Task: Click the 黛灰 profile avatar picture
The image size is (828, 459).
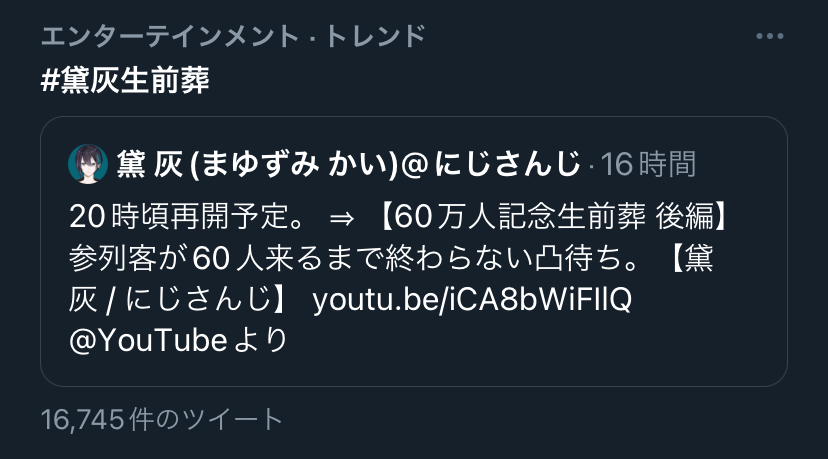Action: pos(88,164)
